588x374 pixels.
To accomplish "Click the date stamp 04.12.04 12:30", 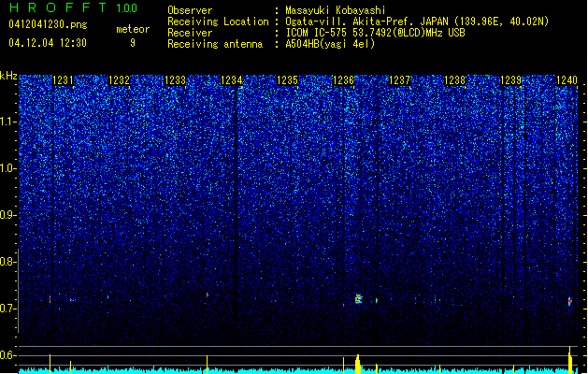I will 48,43.
